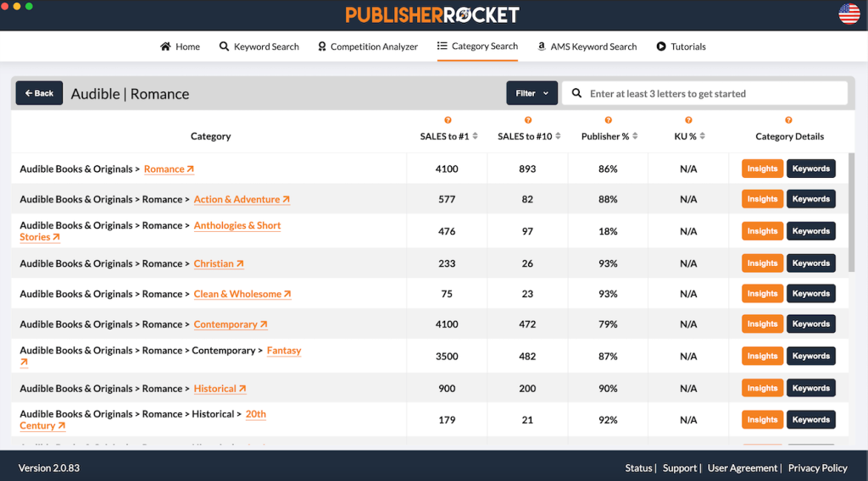
Task: Open the Support footer link
Action: 680,467
